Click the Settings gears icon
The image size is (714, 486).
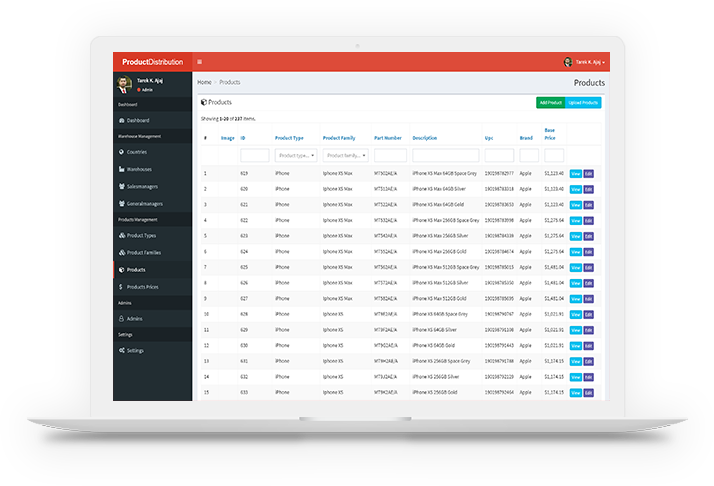[120, 350]
